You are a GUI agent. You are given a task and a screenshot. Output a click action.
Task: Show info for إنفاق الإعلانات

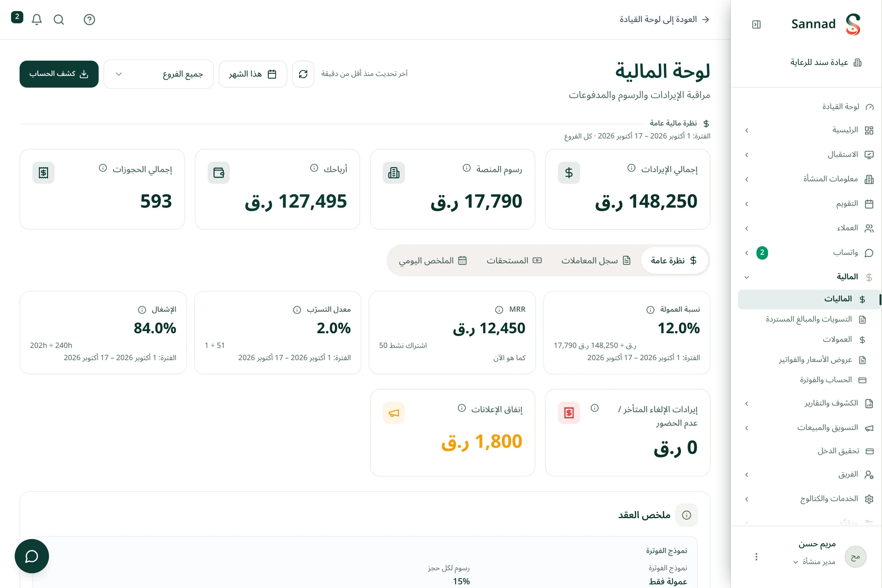click(x=462, y=408)
